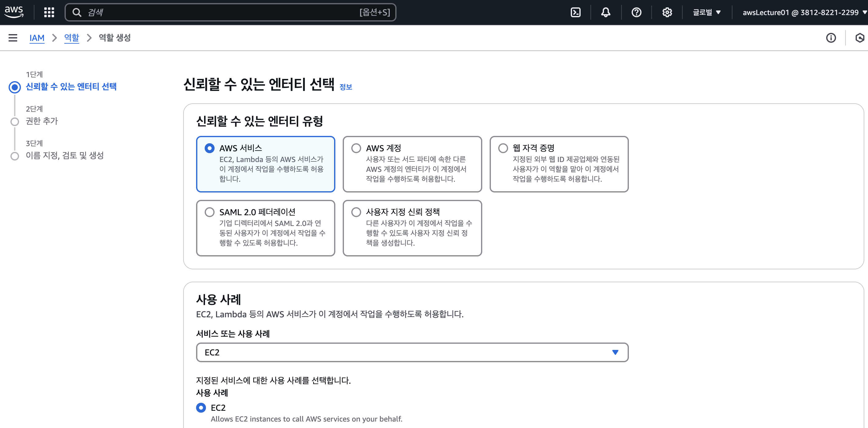Open the services grid menu
The width and height of the screenshot is (868, 428).
tap(49, 13)
